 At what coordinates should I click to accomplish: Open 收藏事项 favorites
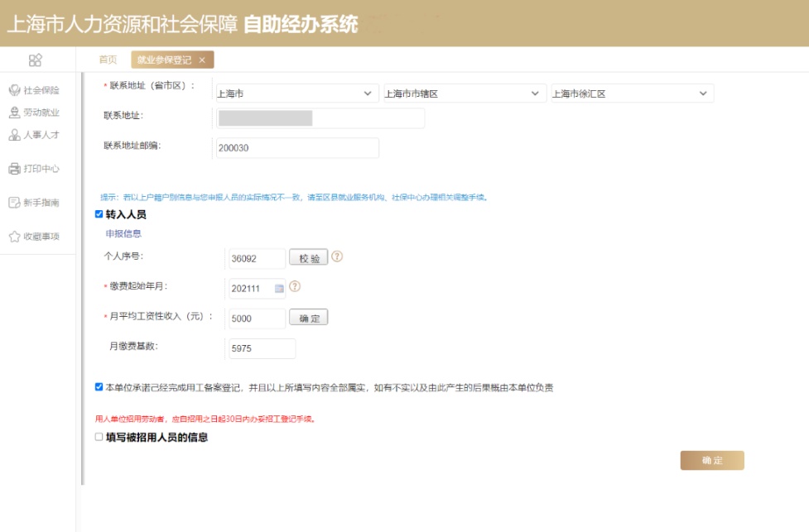[x=35, y=237]
